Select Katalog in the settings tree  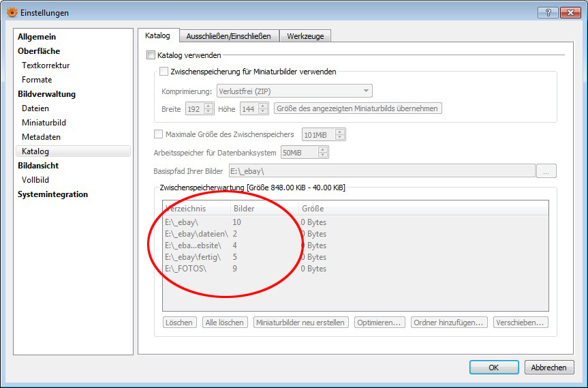pos(73,151)
